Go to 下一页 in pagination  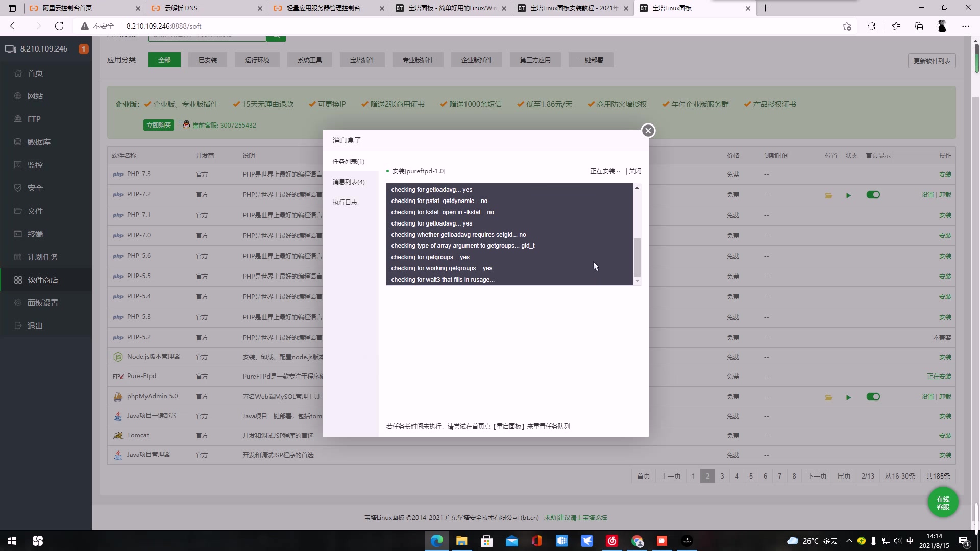point(817,476)
